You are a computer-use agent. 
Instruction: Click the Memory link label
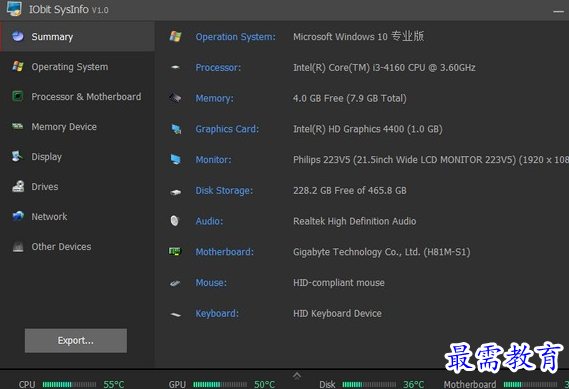coord(214,98)
